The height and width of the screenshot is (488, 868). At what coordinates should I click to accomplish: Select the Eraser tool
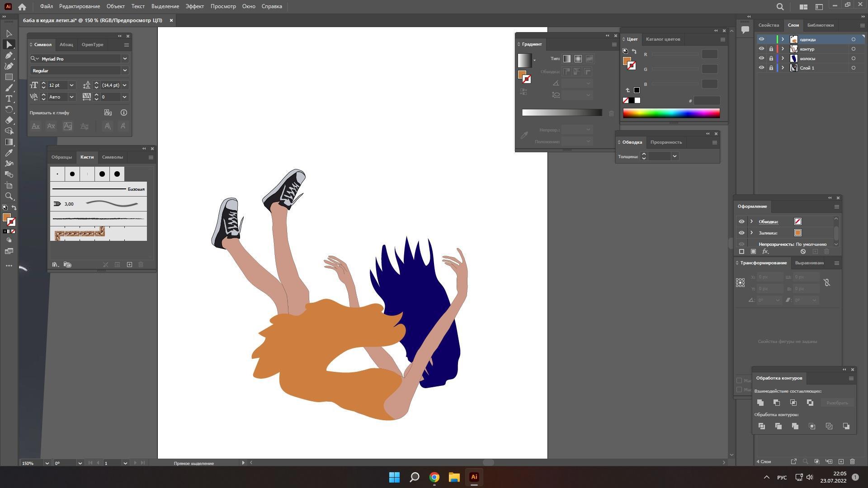click(x=9, y=121)
